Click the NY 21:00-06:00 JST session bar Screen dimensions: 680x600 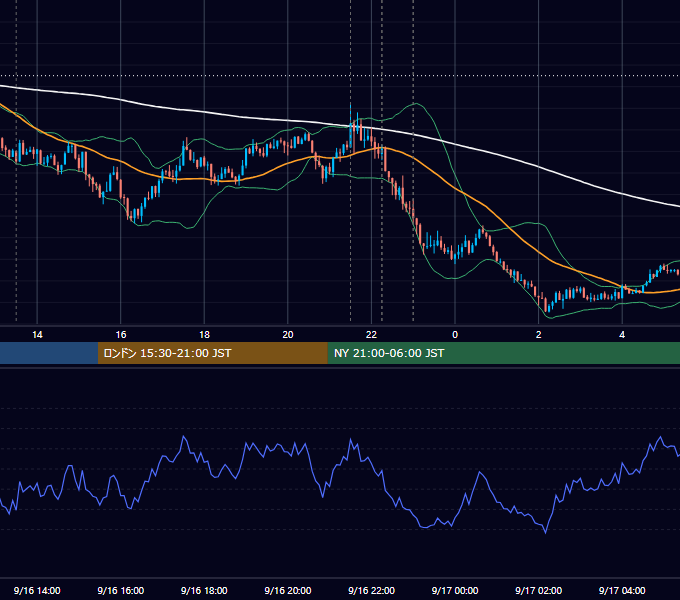point(503,353)
